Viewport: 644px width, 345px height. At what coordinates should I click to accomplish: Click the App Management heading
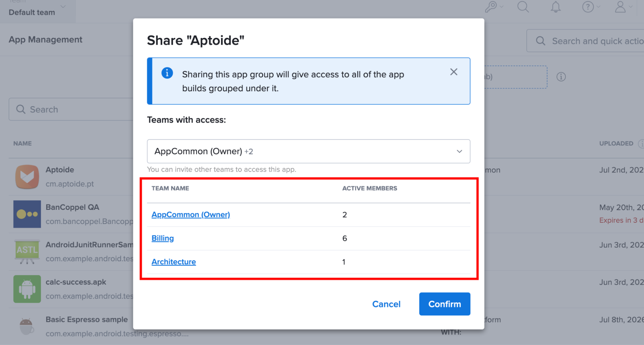point(45,40)
